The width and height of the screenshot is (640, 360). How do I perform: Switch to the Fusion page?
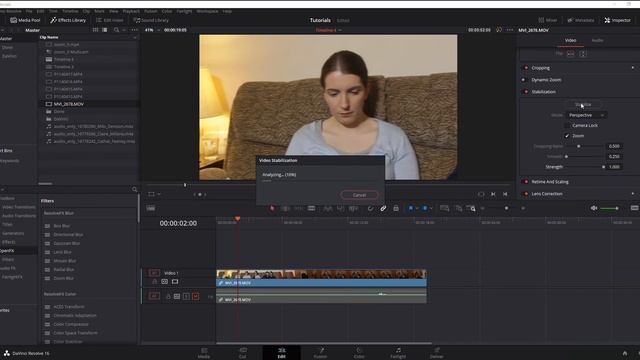[320, 353]
